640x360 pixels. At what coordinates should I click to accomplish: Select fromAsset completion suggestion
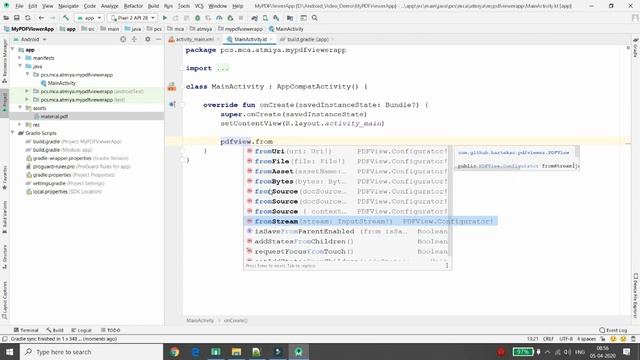tap(347, 171)
